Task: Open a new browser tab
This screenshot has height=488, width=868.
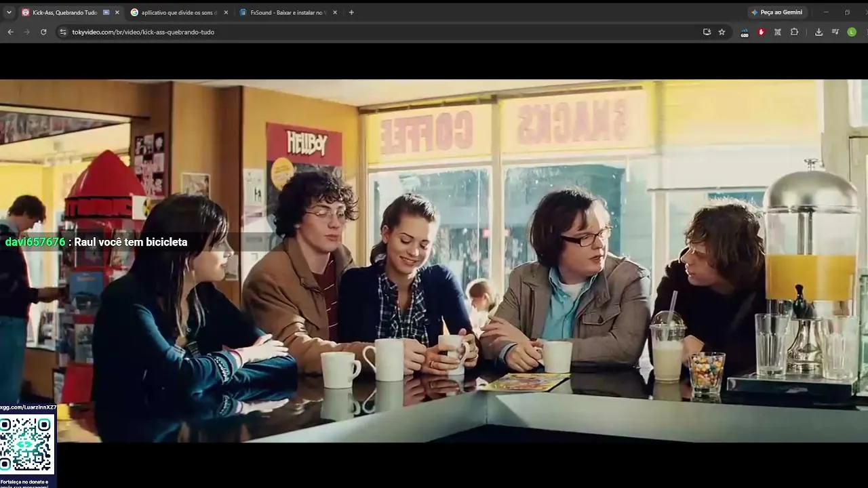Action: (351, 12)
